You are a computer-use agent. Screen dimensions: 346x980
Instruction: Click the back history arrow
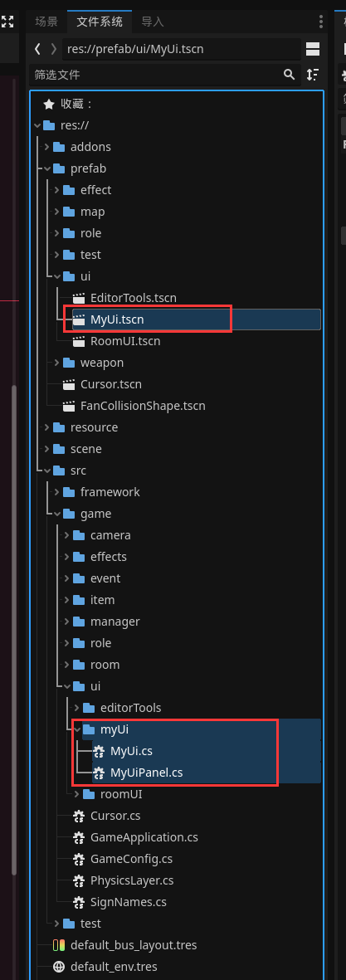coord(38,49)
